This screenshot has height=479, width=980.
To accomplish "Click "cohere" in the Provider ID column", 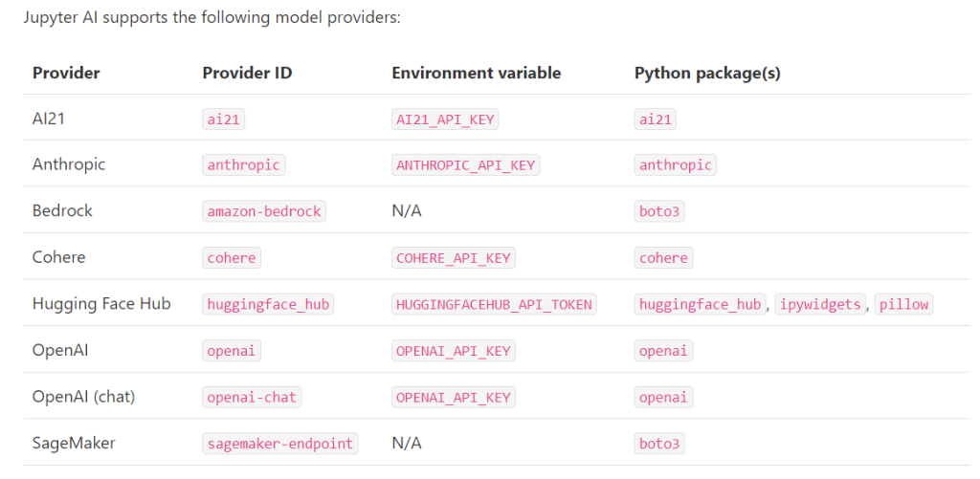I will click(232, 258).
